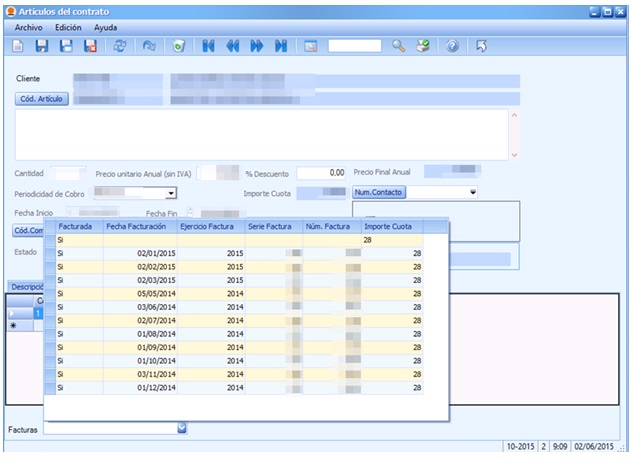Screen dimensions: 633x464
Task: Click the Num.Contacto button
Action: pyautogui.click(x=379, y=192)
